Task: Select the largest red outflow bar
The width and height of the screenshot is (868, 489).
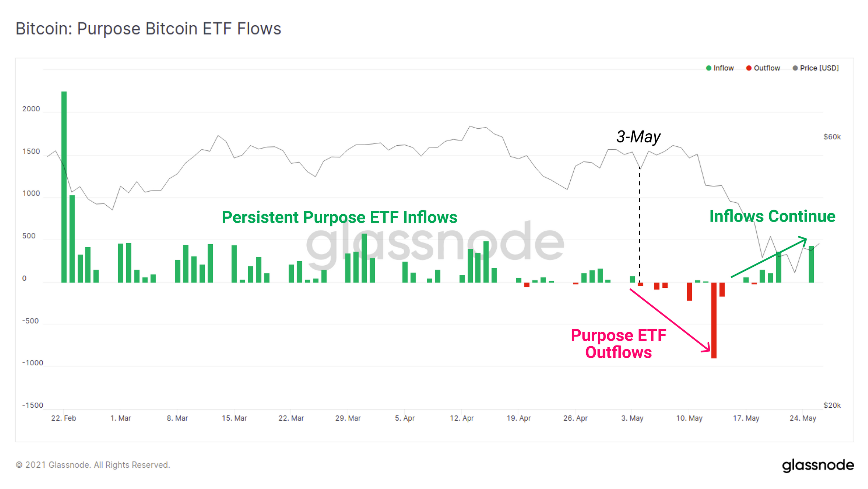Action: pos(714,320)
